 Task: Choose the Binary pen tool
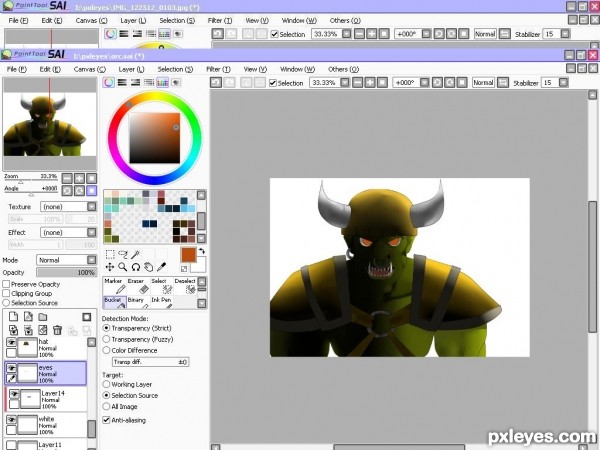coord(138,302)
